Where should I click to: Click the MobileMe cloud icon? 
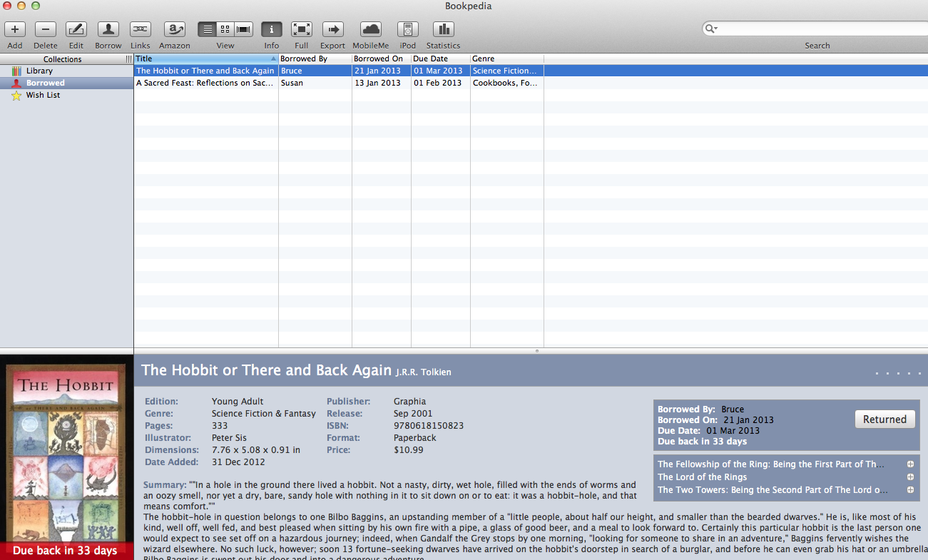pos(371,29)
